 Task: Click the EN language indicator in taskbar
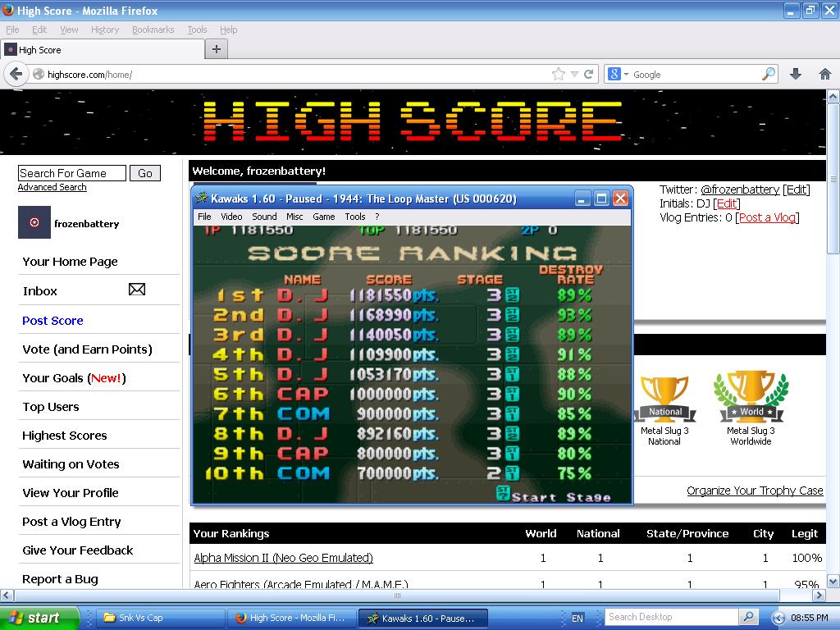[x=577, y=619]
